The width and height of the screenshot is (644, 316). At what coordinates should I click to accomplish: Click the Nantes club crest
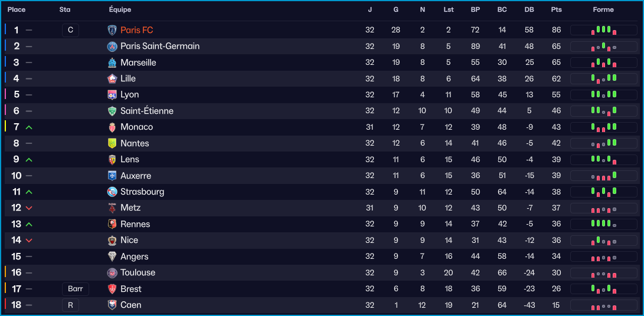click(x=112, y=143)
